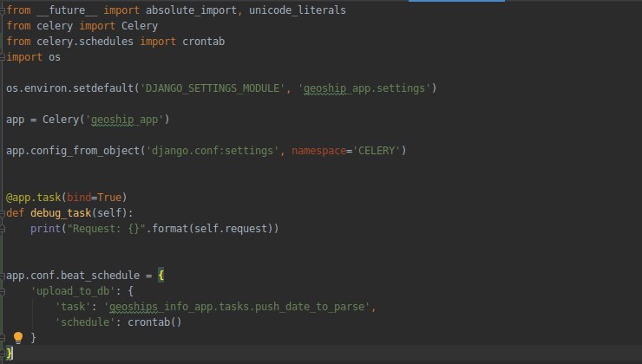Collapse the fold marker beside 'upload_to_db' line
Image resolution: width=642 pixels, height=364 pixels.
coord(2,291)
